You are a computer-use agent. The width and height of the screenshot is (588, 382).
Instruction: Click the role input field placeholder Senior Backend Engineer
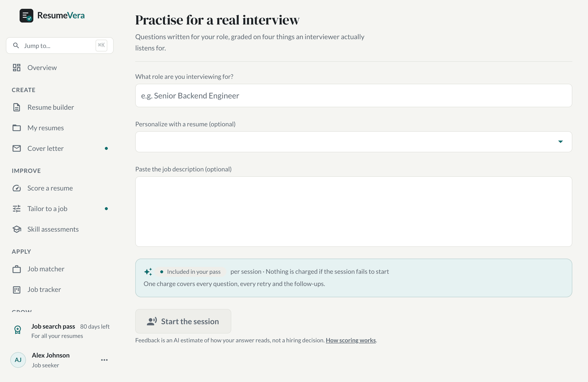tap(354, 95)
